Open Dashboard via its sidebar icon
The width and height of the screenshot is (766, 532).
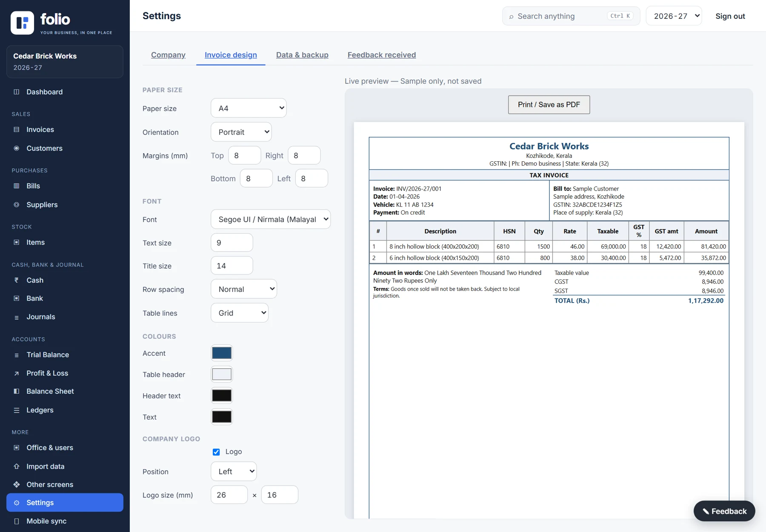(17, 92)
